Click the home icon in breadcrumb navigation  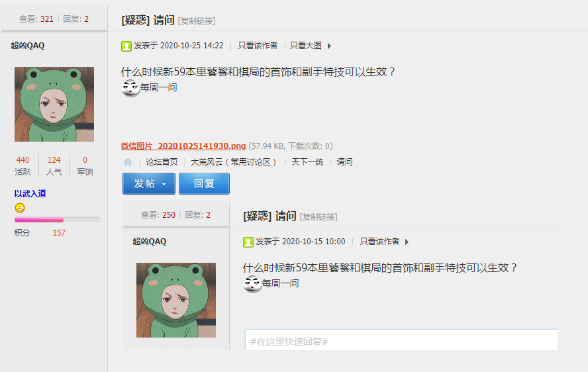(128, 162)
